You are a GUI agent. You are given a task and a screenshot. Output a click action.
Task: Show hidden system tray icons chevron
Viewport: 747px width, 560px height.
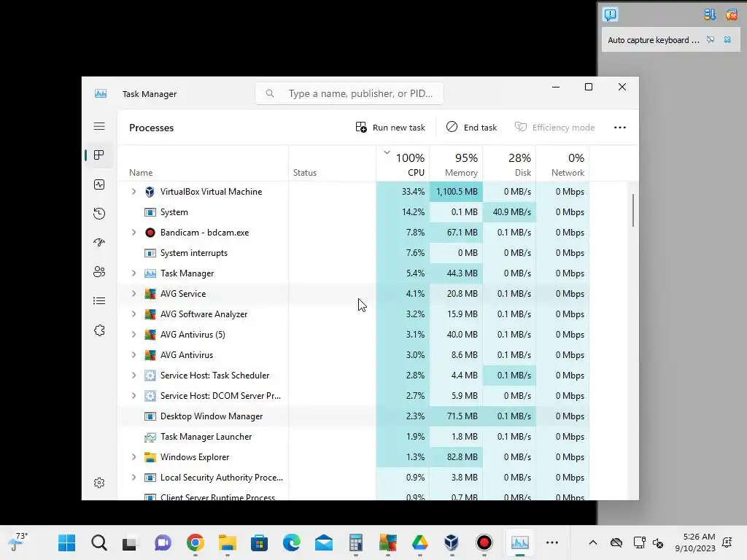click(x=592, y=542)
